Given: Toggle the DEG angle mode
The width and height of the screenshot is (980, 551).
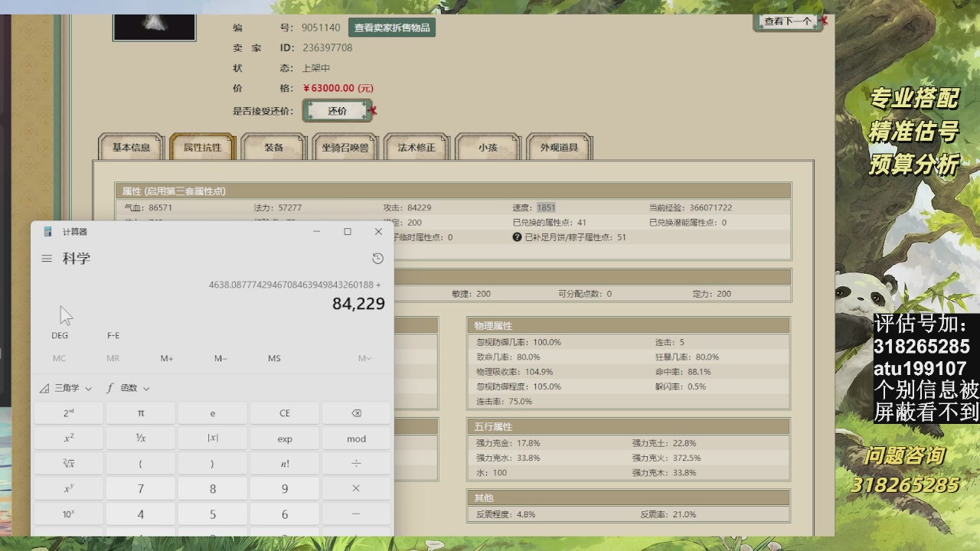Looking at the screenshot, I should coord(60,335).
